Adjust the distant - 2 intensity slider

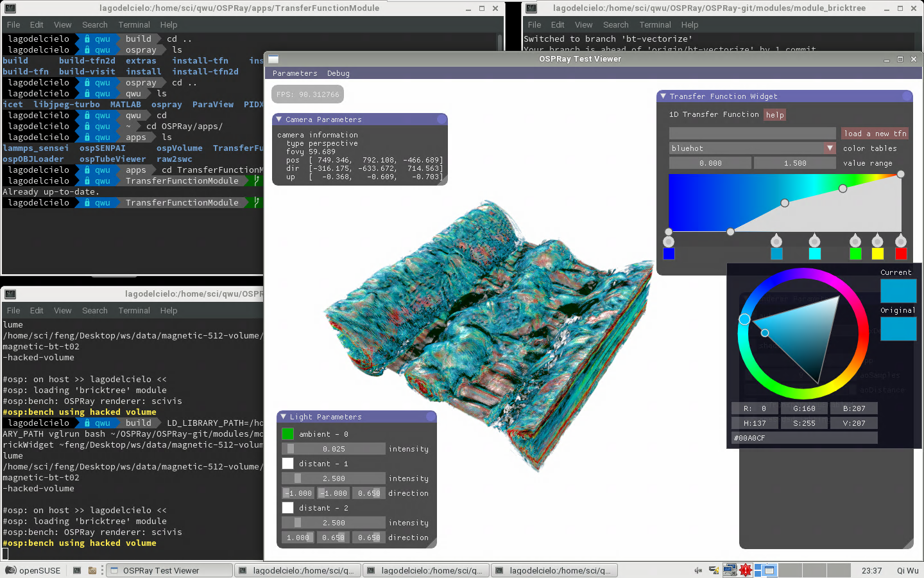tap(334, 523)
